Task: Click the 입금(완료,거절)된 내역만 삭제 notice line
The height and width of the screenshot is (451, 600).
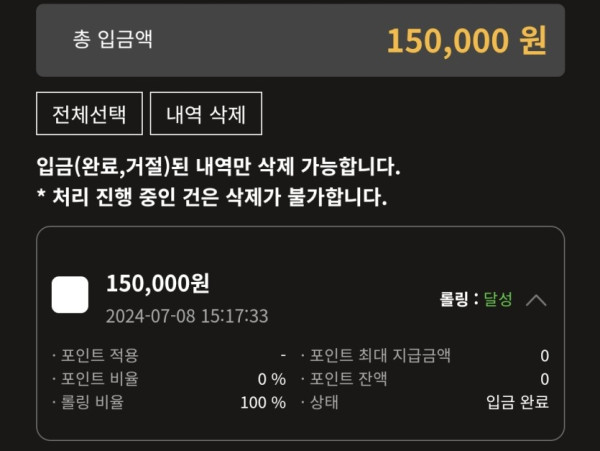Action: (218, 166)
